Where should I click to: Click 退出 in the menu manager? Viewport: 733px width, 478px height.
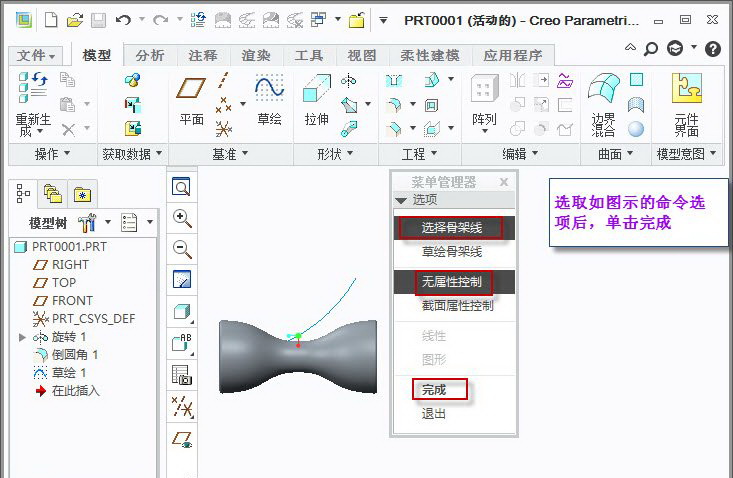[x=434, y=413]
